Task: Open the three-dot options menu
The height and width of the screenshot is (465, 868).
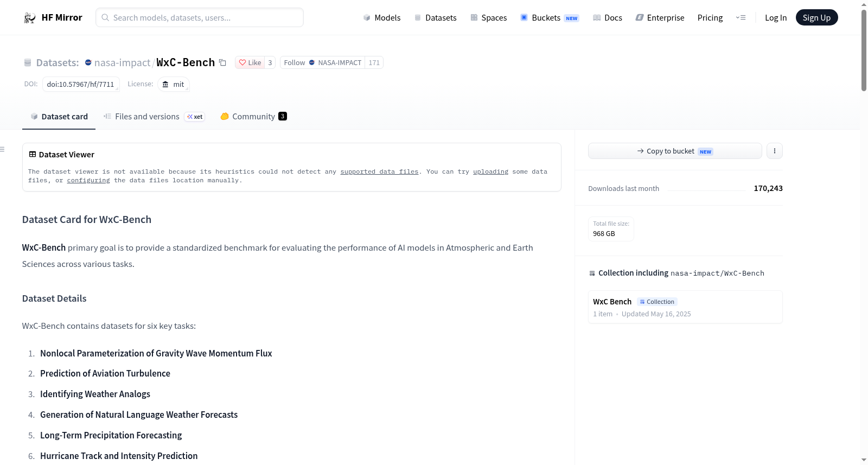Action: 775,151
